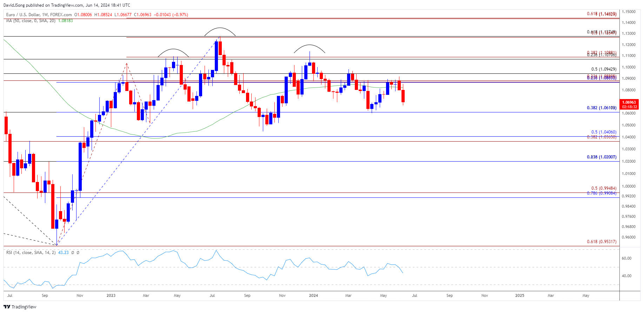This screenshot has height=313, width=644.
Task: Click the 0.5 (1.09429) Fibonacci label
Action: click(604, 70)
